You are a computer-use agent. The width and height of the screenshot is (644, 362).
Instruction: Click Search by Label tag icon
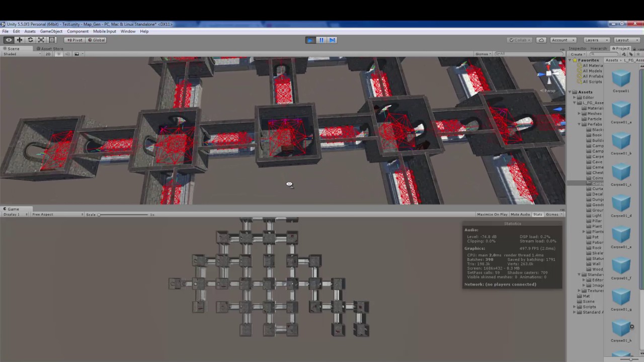click(x=630, y=54)
